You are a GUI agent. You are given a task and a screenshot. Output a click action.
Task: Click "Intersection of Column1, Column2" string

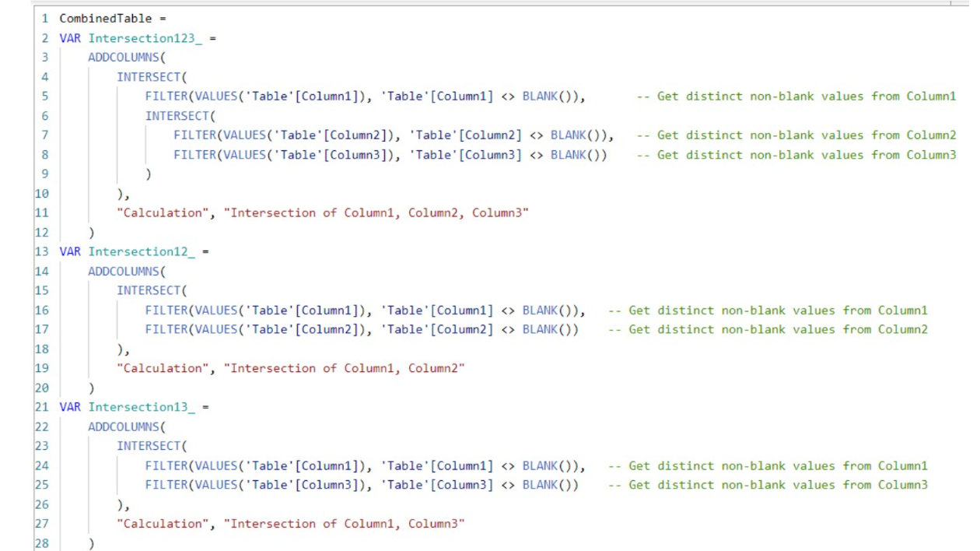(345, 368)
